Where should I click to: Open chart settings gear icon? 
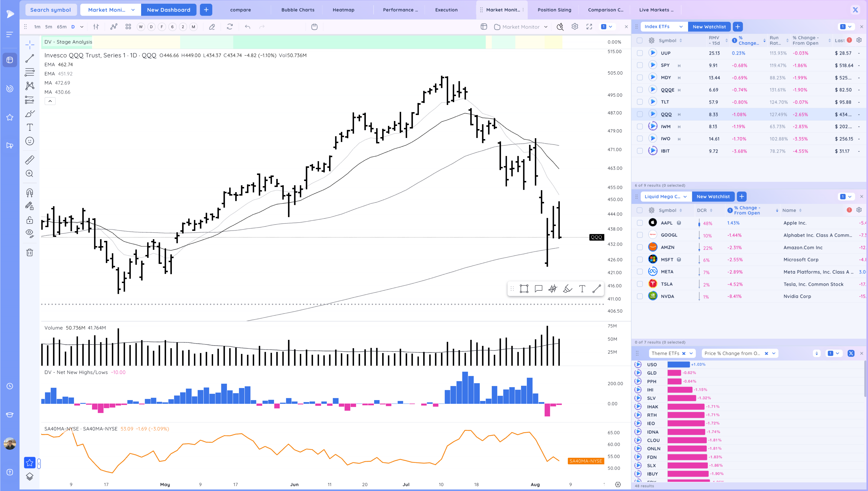574,27
